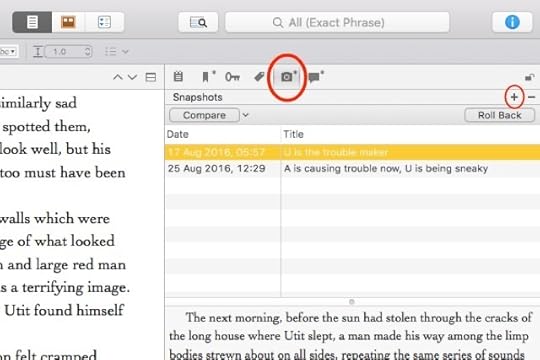This screenshot has height=360, width=540.
Task: Toggle the blue Inspector info button
Action: (512, 22)
